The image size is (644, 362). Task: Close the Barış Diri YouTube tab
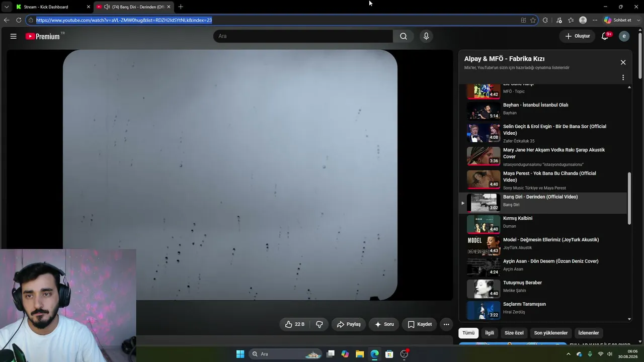pyautogui.click(x=169, y=7)
